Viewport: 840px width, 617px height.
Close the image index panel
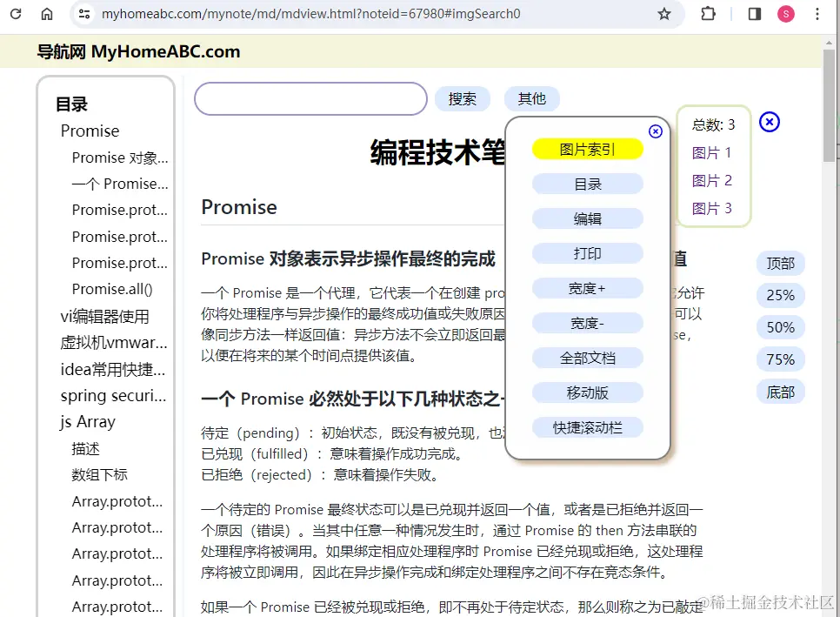(x=770, y=123)
